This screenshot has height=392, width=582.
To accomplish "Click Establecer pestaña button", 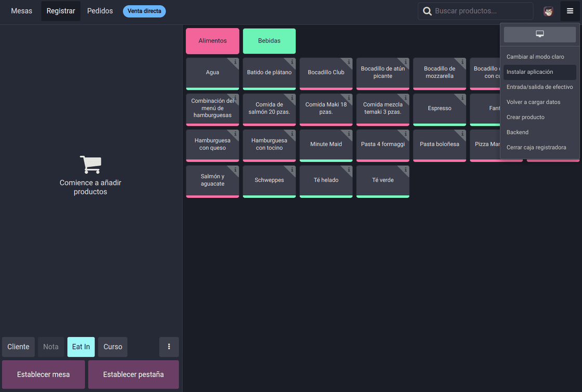I will [x=133, y=374].
